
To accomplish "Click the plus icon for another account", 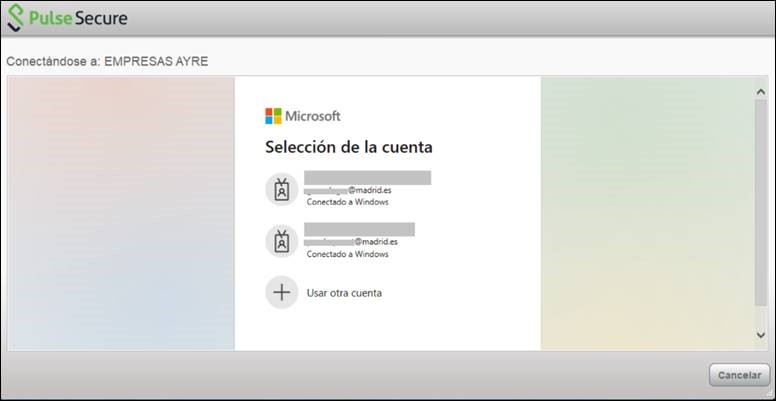I will 282,293.
